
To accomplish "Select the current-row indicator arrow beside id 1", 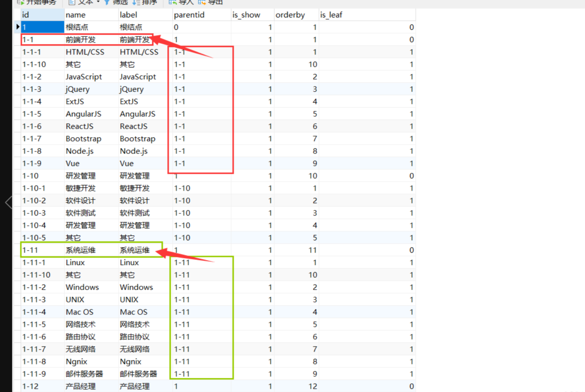I will (x=18, y=27).
